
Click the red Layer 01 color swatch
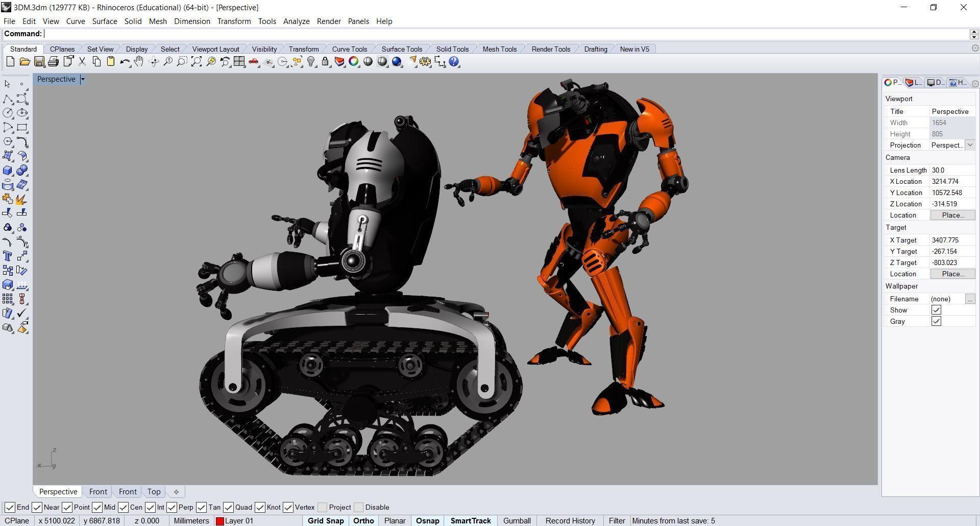point(220,521)
